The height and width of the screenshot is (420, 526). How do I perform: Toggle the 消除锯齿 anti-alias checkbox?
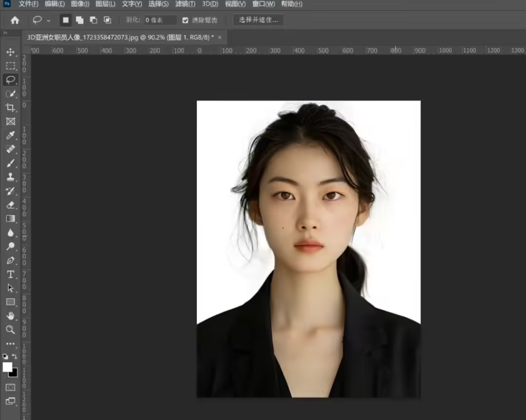coord(185,20)
